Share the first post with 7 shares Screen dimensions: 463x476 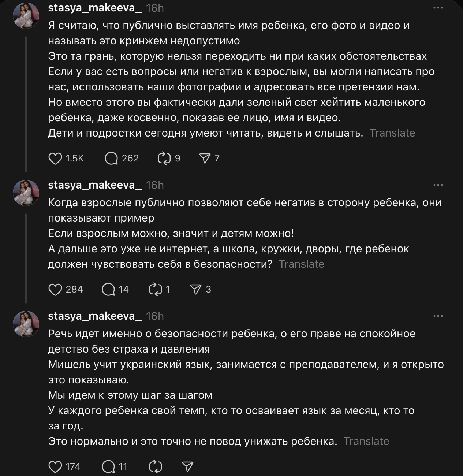pyautogui.click(x=205, y=159)
